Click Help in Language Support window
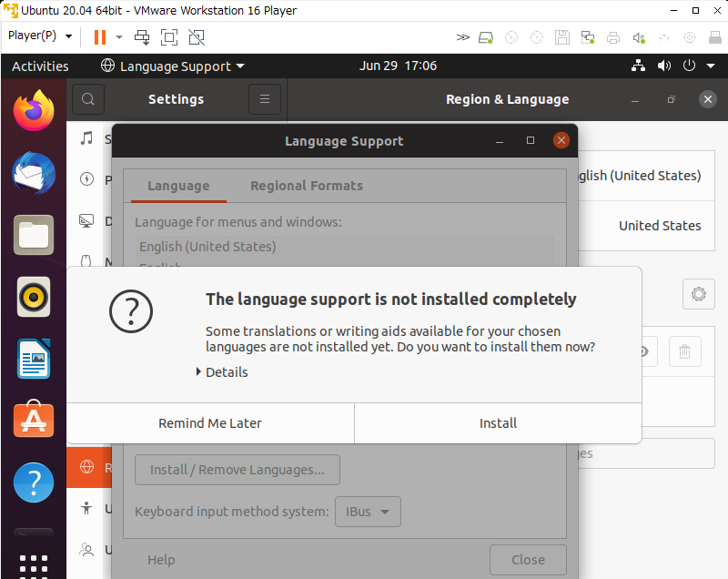728x579 pixels. coord(161,560)
